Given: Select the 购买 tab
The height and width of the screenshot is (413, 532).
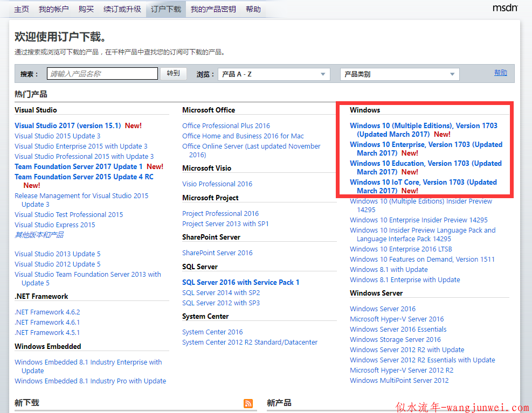Looking at the screenshot, I should click(x=86, y=9).
